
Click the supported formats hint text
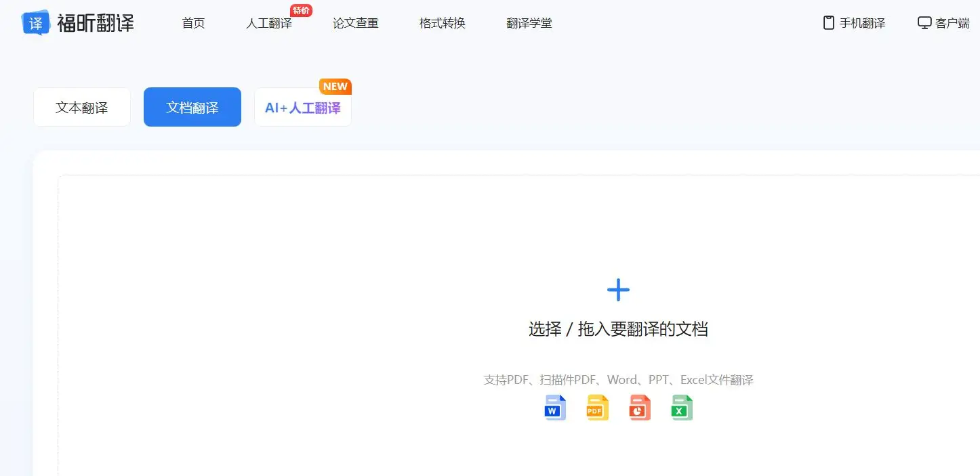pos(618,380)
